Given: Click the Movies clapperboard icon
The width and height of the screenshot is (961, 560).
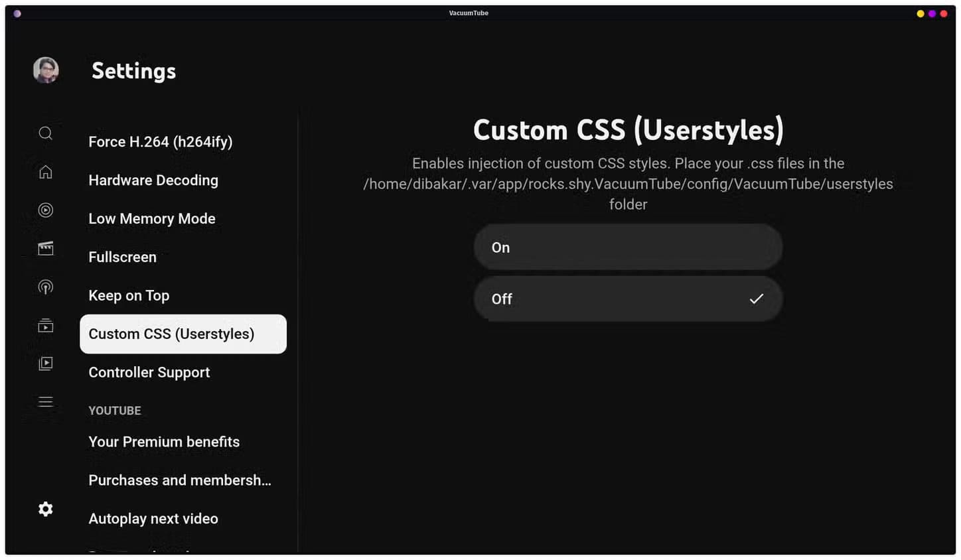Looking at the screenshot, I should tap(45, 247).
